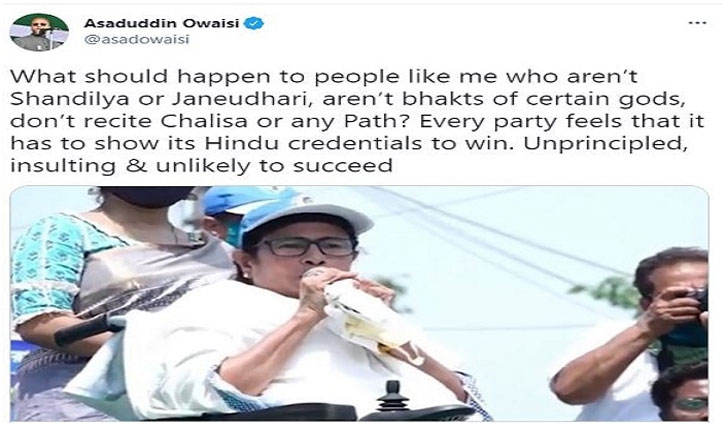Click the blue verified badge icon

coord(254,23)
